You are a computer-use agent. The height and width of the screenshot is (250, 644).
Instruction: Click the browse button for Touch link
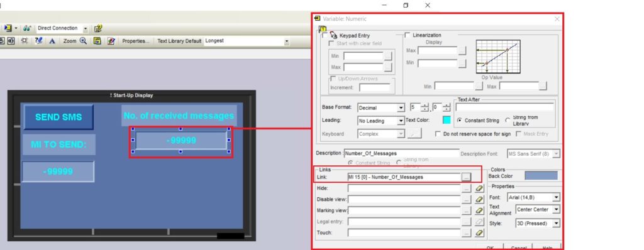pos(466,233)
